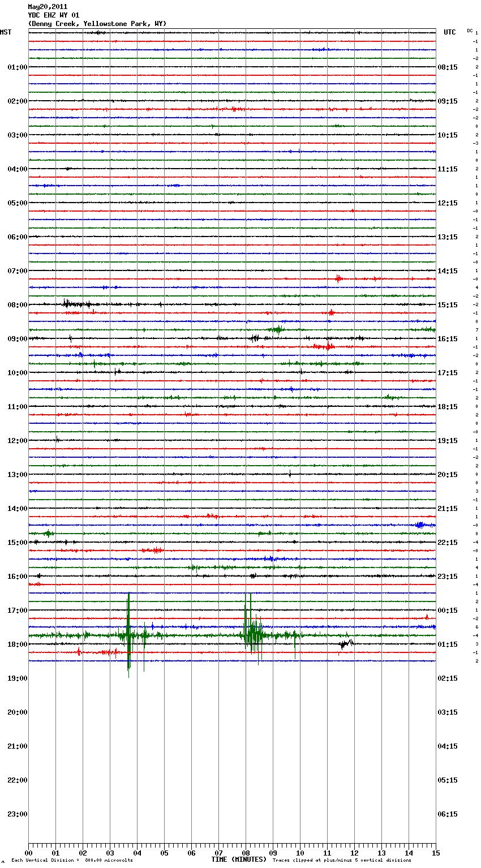This screenshot has width=481, height=868.
Task: Click the large green seismic burst near minute 04
Action: (129, 635)
